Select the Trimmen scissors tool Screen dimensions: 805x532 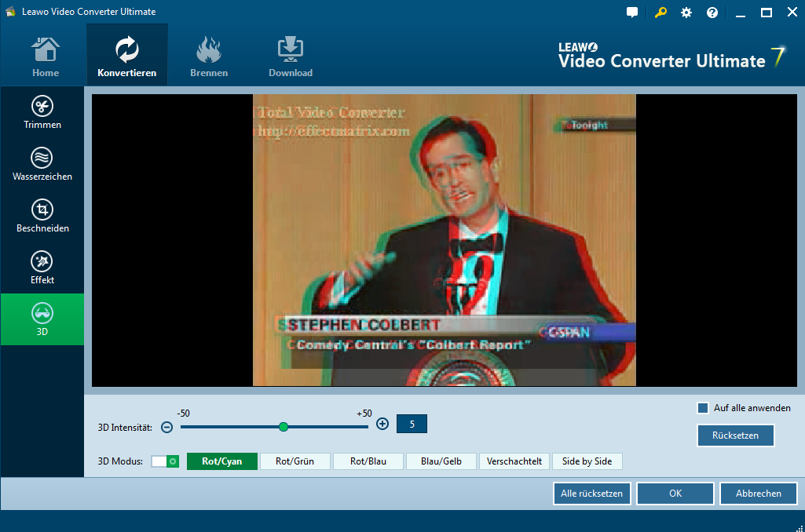(x=42, y=112)
